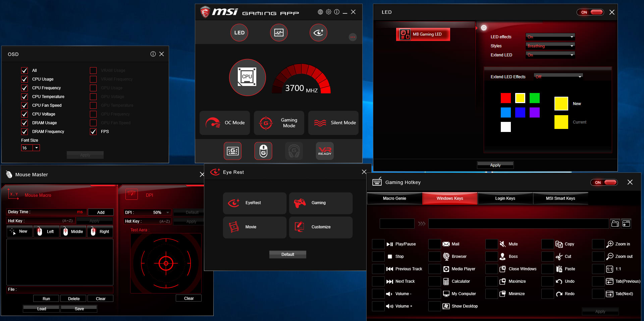Click the CPU circle icon
This screenshot has width=644, height=321.
(248, 77)
